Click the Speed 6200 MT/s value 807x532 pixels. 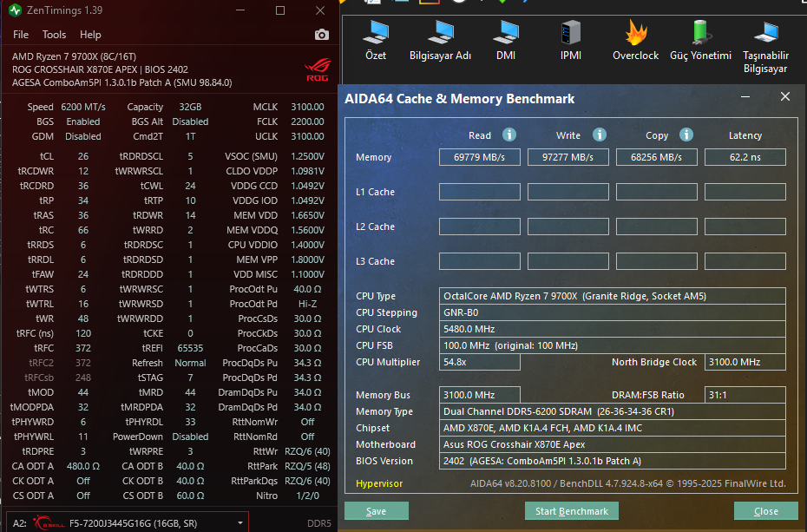pyautogui.click(x=82, y=107)
